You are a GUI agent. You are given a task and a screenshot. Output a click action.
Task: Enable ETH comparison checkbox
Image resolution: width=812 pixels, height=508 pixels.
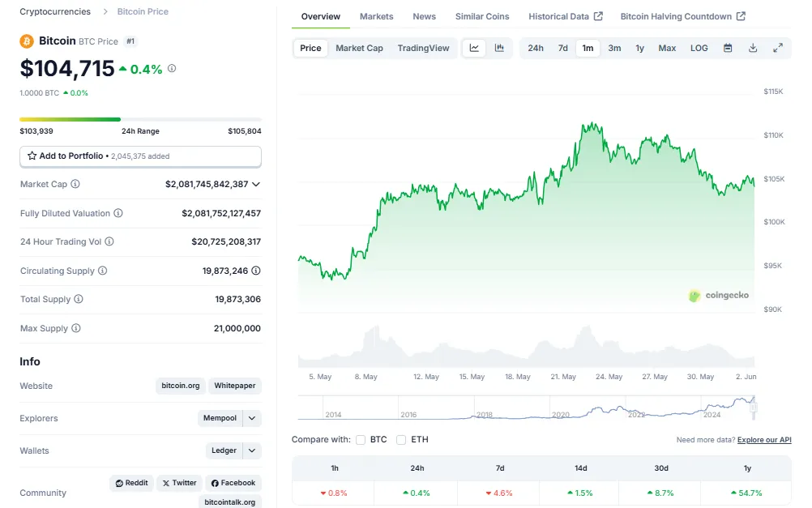[x=401, y=440]
